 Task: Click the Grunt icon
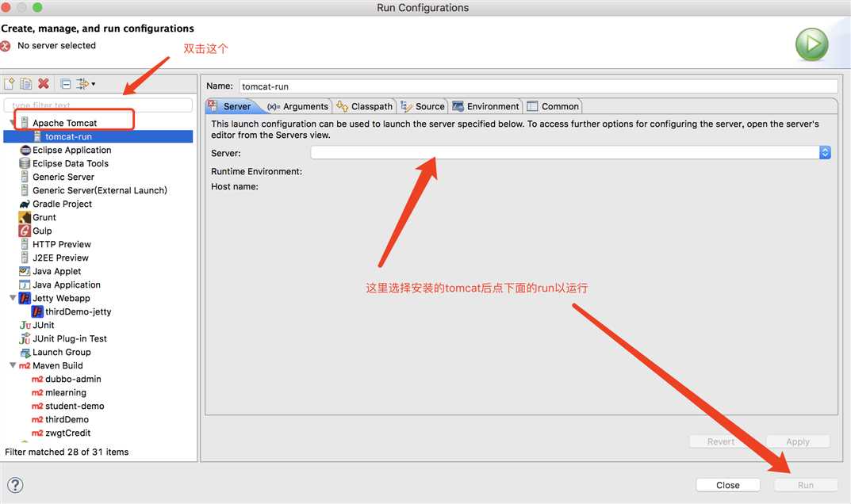(x=25, y=218)
